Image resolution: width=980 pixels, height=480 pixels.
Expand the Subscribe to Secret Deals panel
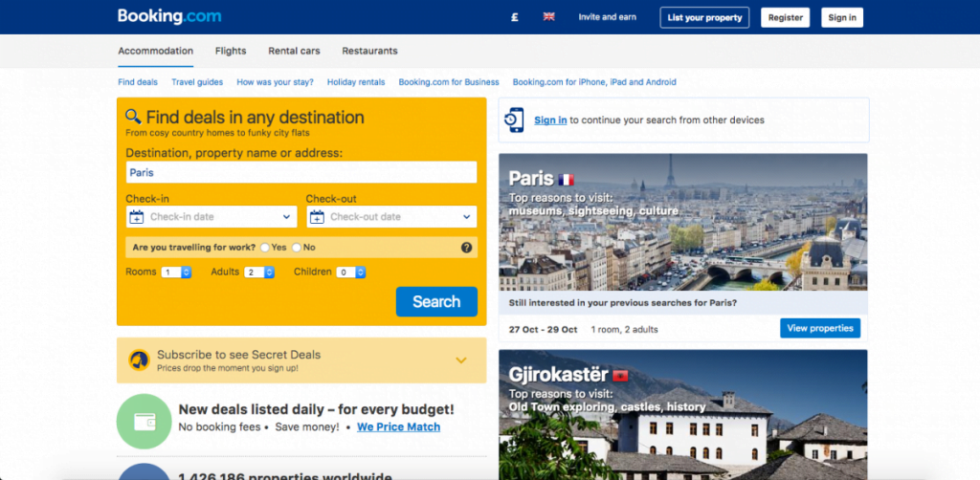(x=461, y=360)
